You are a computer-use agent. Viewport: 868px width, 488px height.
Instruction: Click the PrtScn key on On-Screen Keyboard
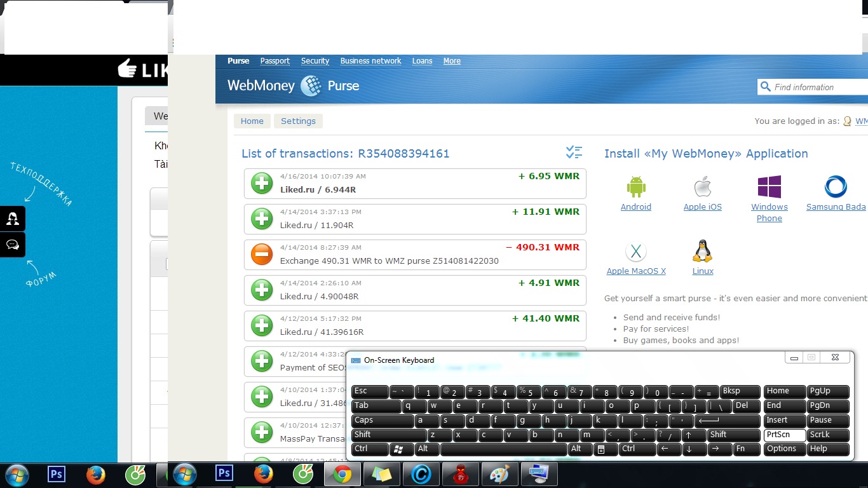[x=785, y=435]
